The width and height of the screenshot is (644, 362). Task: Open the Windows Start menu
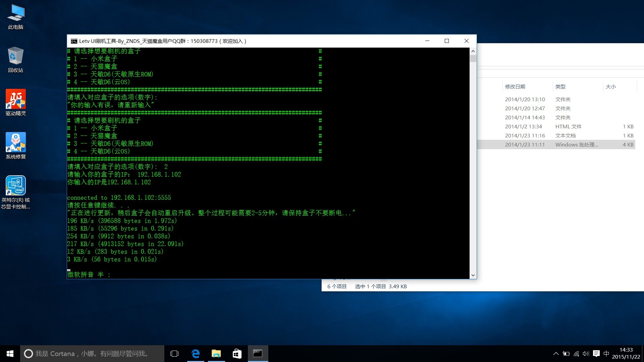point(10,354)
